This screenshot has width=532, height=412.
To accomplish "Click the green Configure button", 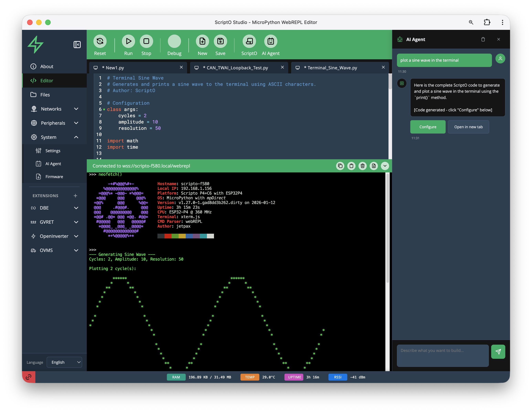I will [x=428, y=127].
